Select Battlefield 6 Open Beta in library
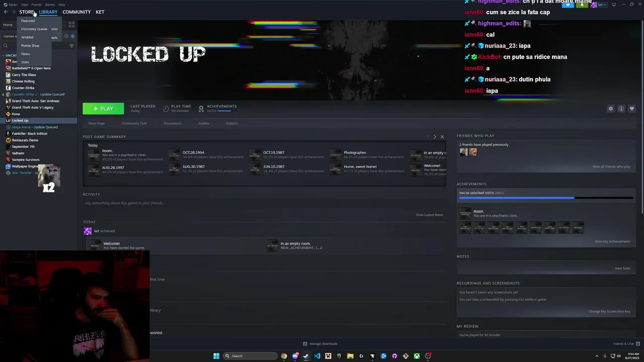 31,68
